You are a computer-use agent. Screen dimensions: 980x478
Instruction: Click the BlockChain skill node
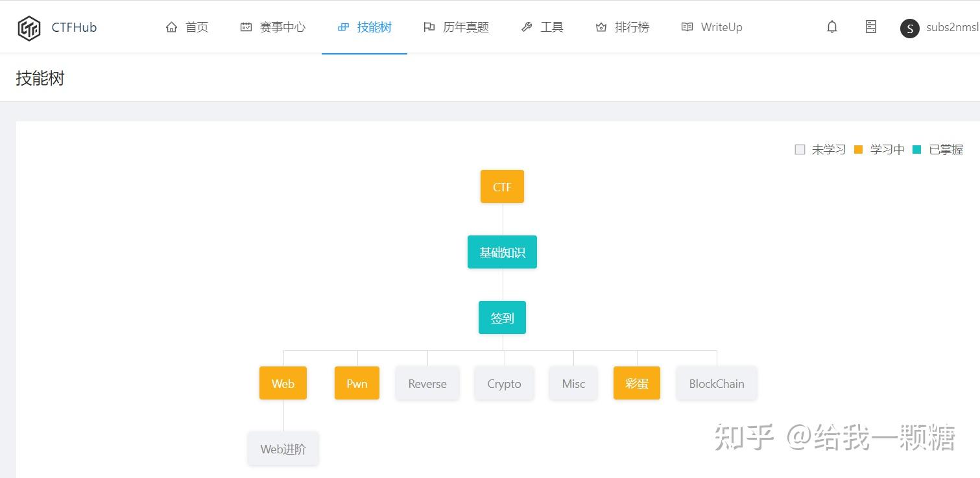pos(716,383)
